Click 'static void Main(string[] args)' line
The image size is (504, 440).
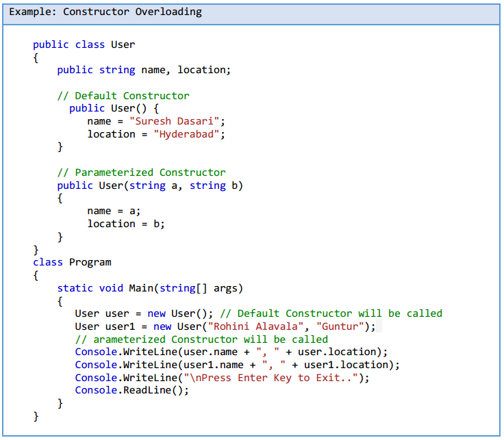point(150,288)
